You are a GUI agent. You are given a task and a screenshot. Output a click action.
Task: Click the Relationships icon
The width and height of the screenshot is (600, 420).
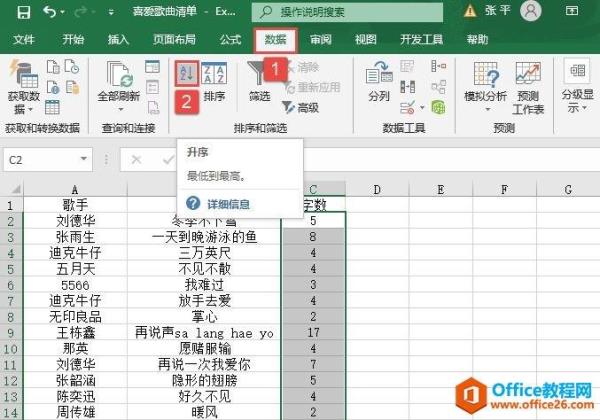pyautogui.click(x=438, y=87)
